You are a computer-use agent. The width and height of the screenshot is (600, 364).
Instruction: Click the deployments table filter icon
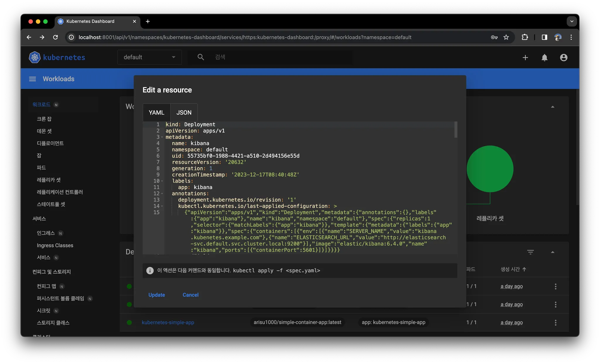tap(530, 252)
